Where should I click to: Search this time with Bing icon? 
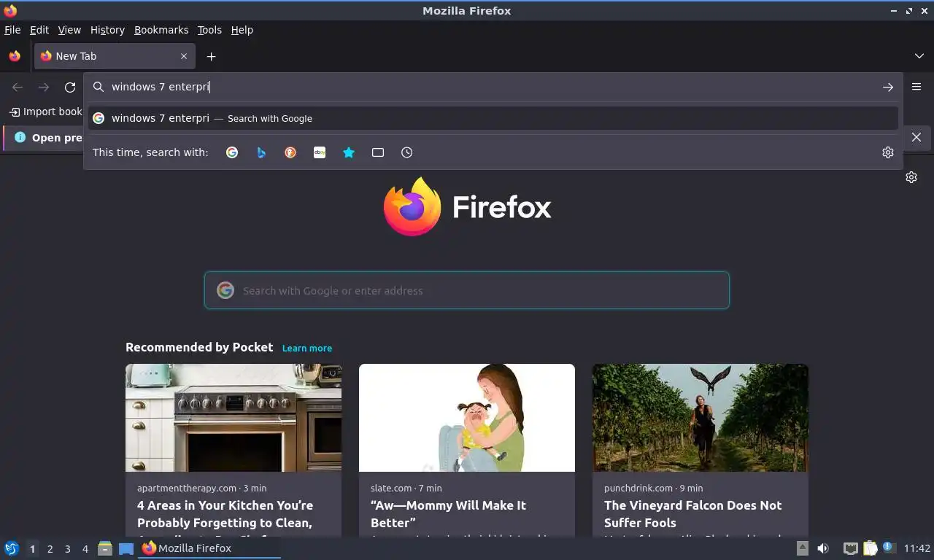pos(261,152)
